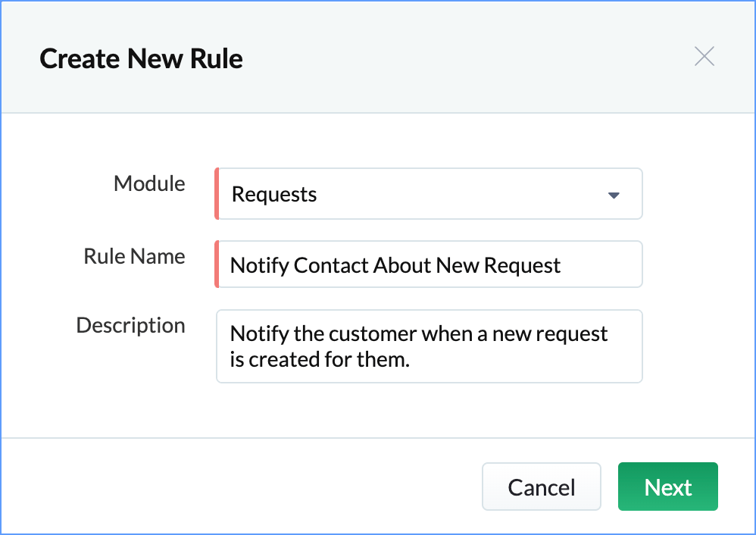Click the red required marker on Rule Name

[x=217, y=264]
